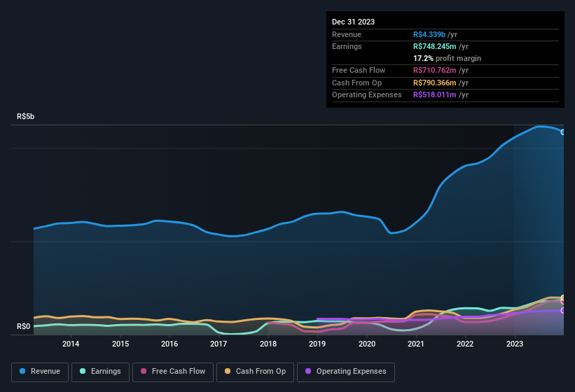Click the Earnings row label in tooltip
The height and width of the screenshot is (392, 575).
[347, 46]
